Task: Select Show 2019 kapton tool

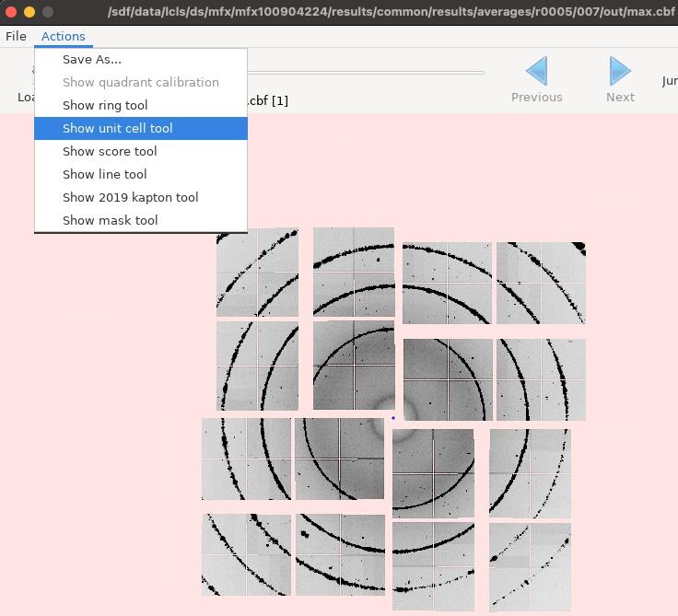Action: [x=141, y=198]
